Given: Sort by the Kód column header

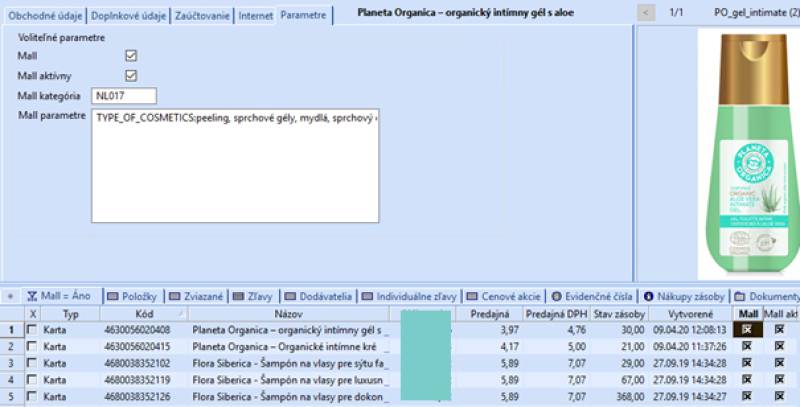Looking at the screenshot, I should tap(144, 314).
